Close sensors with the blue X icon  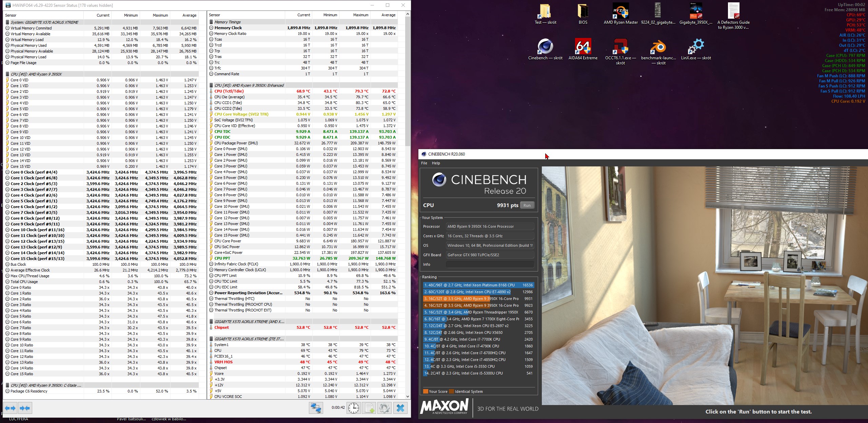pyautogui.click(x=400, y=408)
